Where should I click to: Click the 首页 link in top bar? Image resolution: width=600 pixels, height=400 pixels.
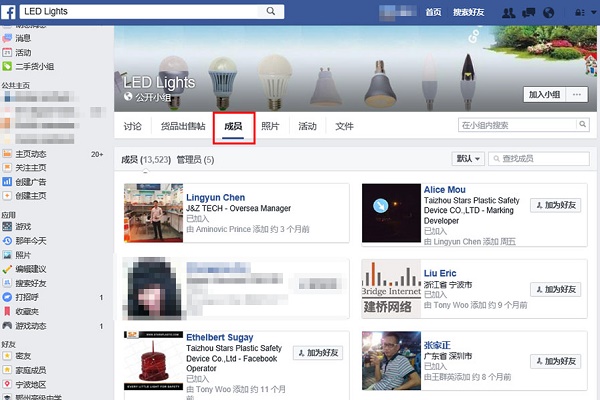tap(434, 12)
